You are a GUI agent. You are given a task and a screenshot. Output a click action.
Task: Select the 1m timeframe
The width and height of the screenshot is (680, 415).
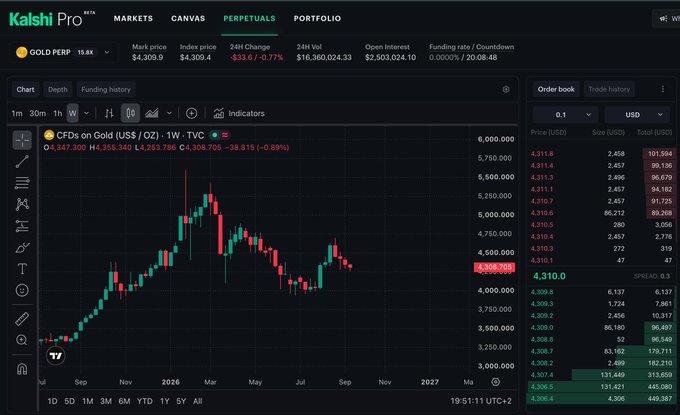pos(17,113)
